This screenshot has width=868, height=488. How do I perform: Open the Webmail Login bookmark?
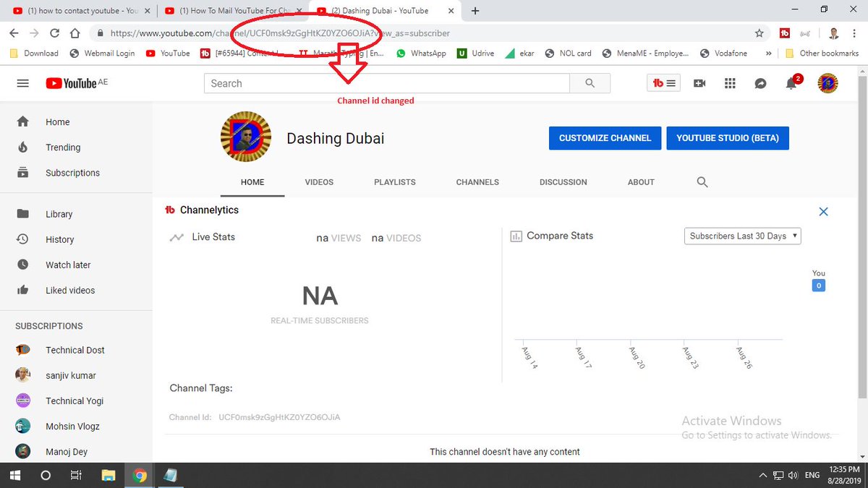coord(103,53)
